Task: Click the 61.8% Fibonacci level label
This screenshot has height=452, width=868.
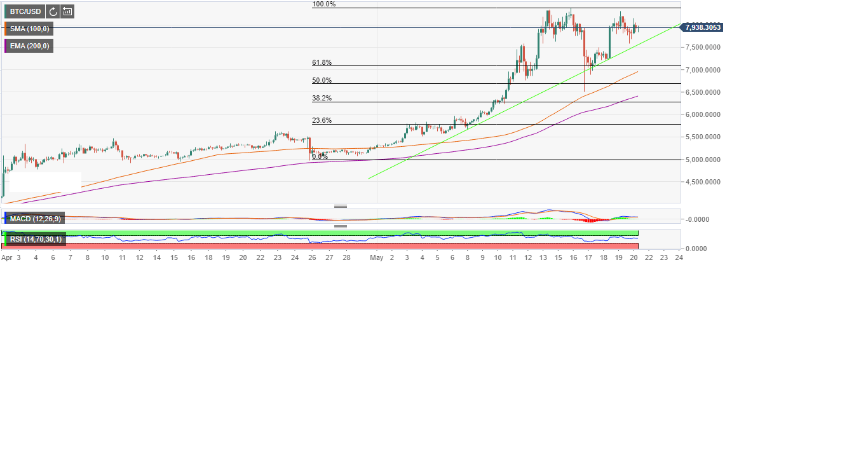Action: click(322, 62)
